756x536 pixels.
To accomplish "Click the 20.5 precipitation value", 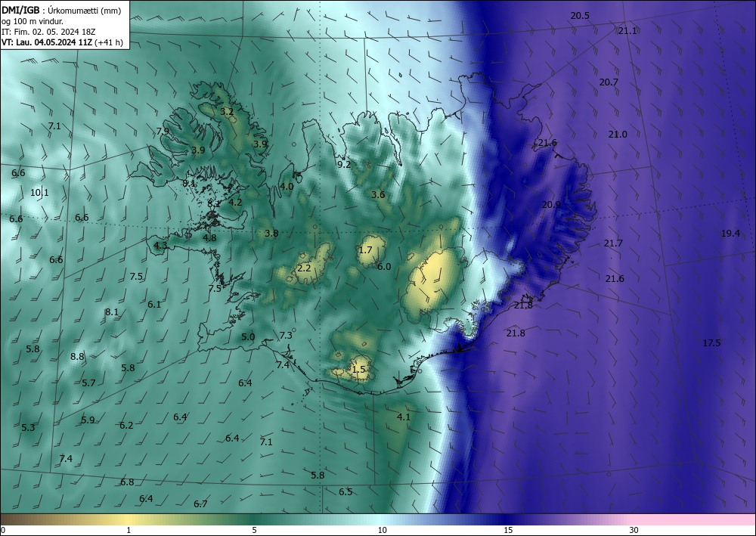I will click(580, 16).
